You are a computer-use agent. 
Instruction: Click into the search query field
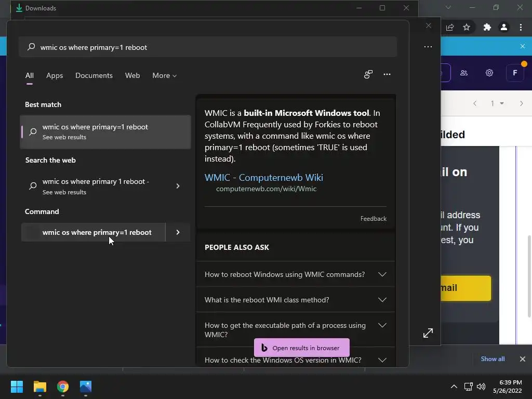pos(208,47)
